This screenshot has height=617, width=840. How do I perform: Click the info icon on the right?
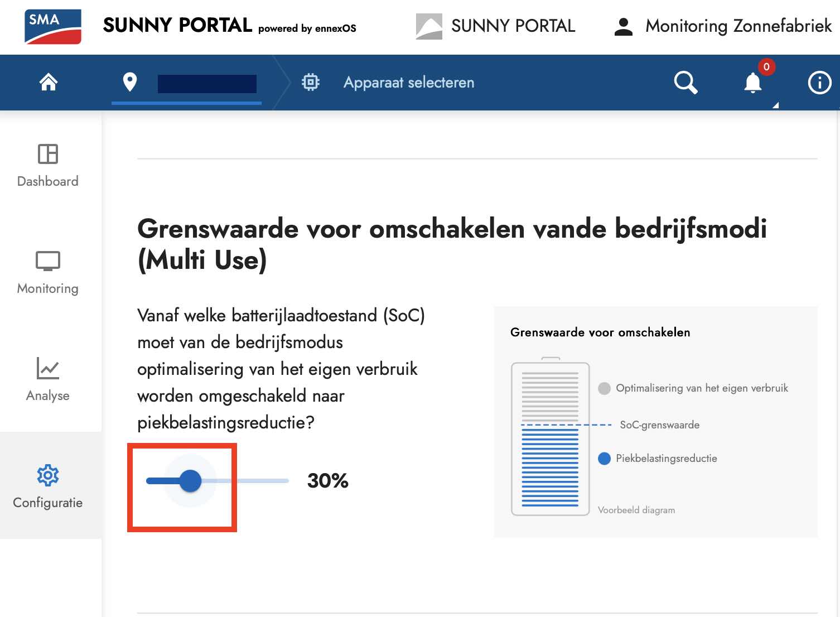coord(819,83)
